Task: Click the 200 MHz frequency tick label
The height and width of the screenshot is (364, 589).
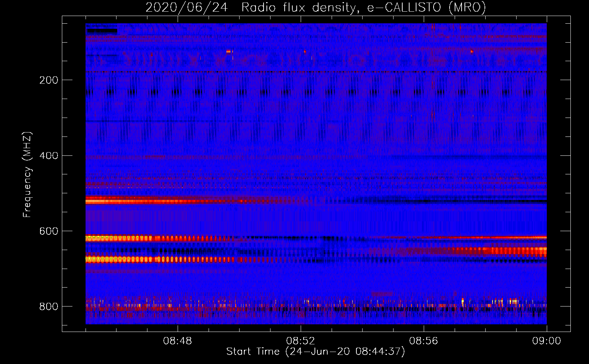Action: (49, 80)
